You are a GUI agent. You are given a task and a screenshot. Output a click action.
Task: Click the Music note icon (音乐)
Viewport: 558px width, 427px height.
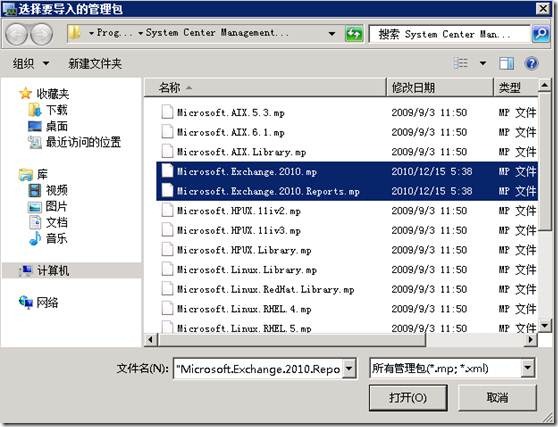click(35, 238)
